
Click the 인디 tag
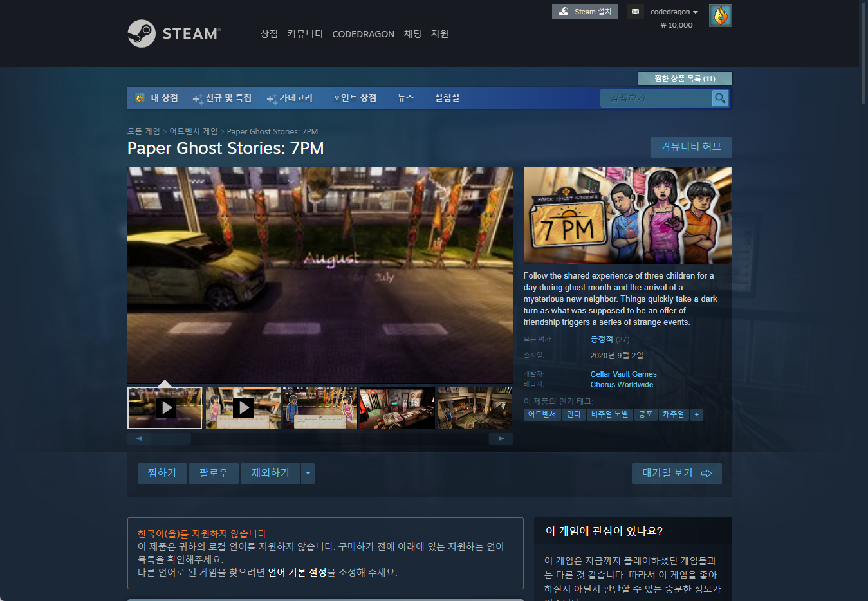point(573,414)
